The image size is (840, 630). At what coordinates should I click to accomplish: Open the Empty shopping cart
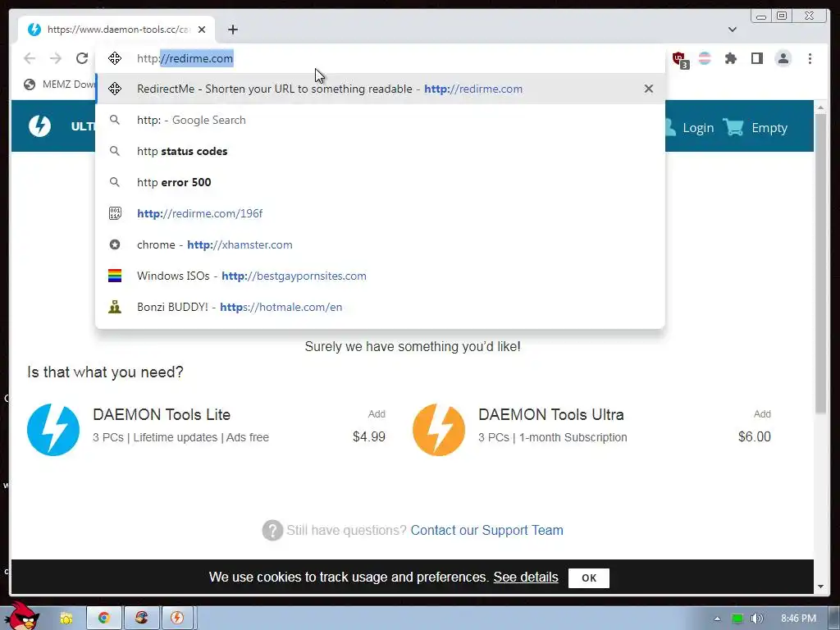pos(756,127)
